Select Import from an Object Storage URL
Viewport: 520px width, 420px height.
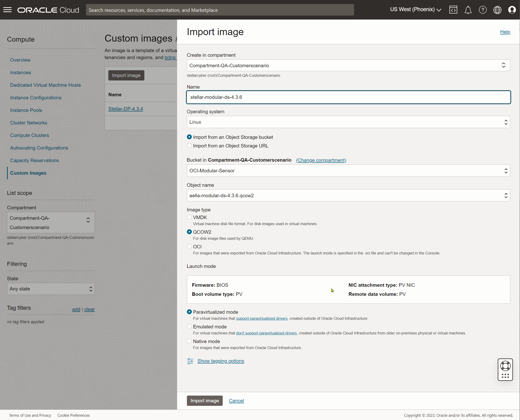(189, 146)
